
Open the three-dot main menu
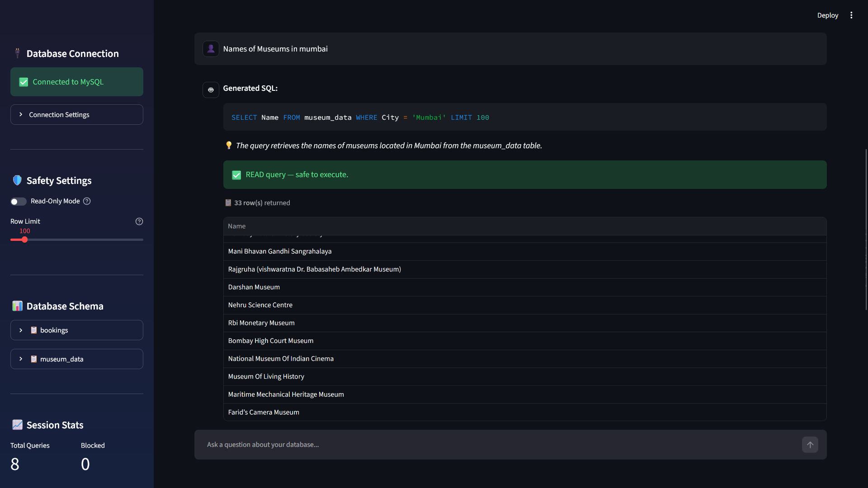[x=851, y=15]
